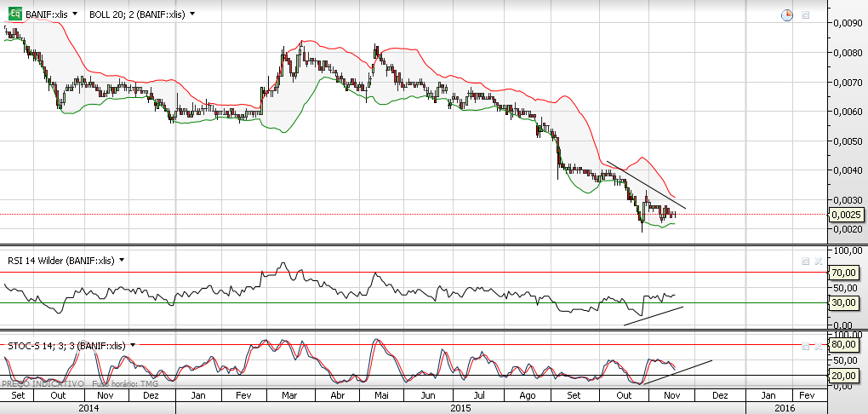Close the RSI 14 Wilder panel

click(x=818, y=261)
